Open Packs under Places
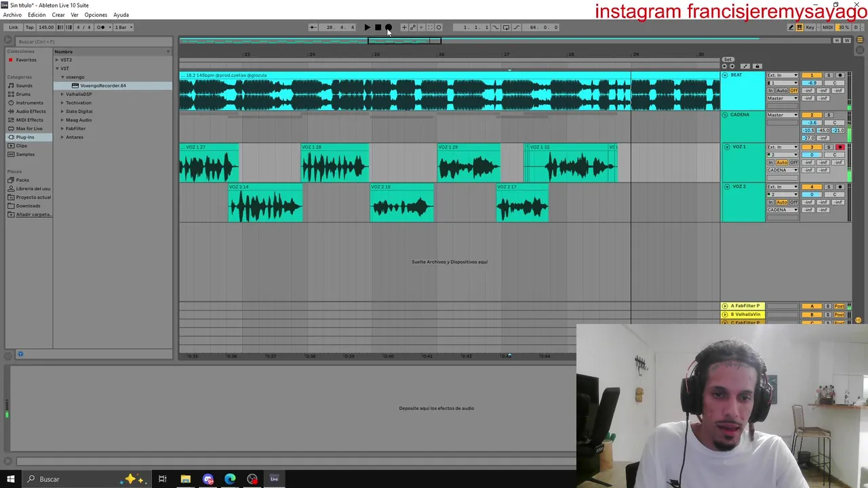Viewport: 868px width, 488px height. click(x=22, y=180)
